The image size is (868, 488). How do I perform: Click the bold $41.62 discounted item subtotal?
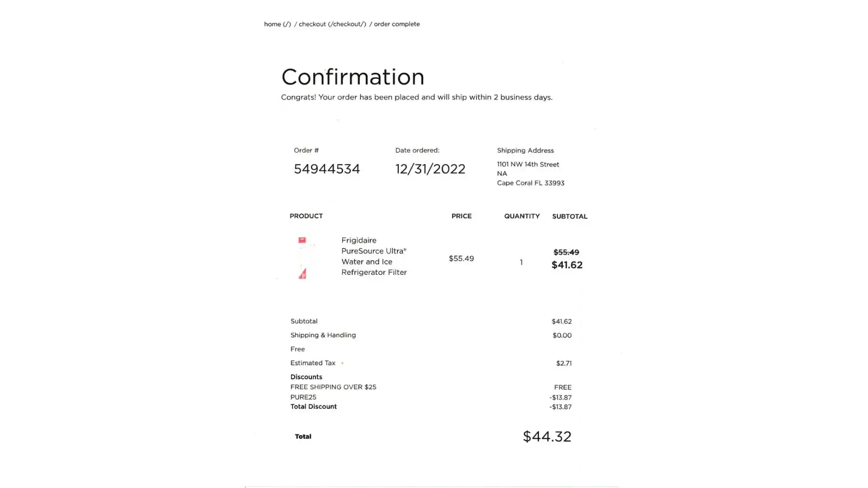[567, 265]
